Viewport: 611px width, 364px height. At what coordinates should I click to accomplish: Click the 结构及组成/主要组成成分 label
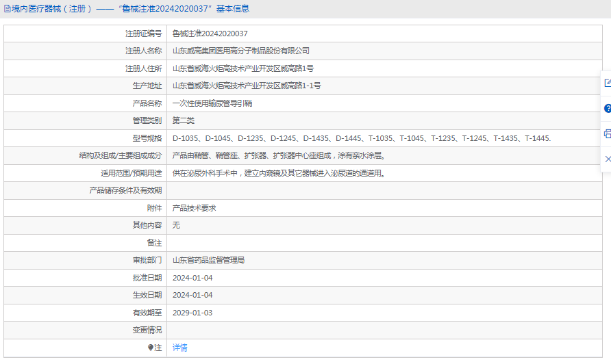coord(121,156)
